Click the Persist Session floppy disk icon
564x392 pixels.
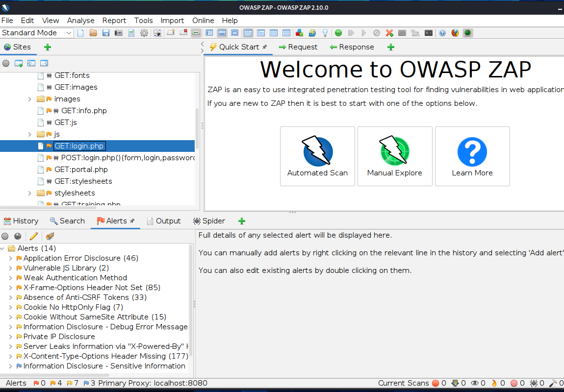(106, 33)
